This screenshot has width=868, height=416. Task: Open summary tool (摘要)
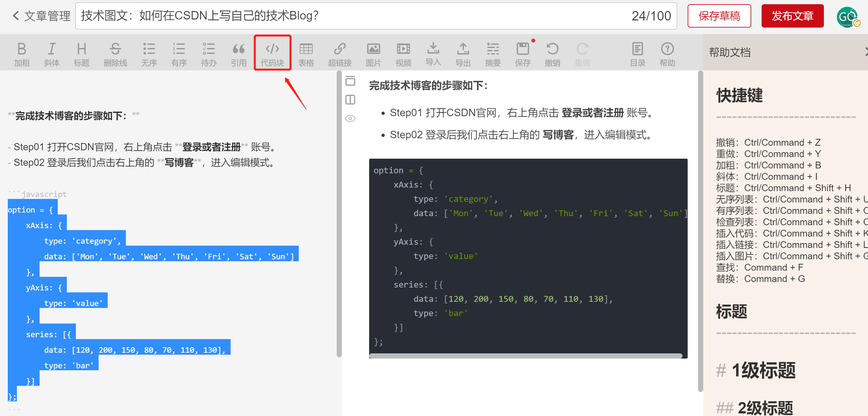(x=493, y=54)
